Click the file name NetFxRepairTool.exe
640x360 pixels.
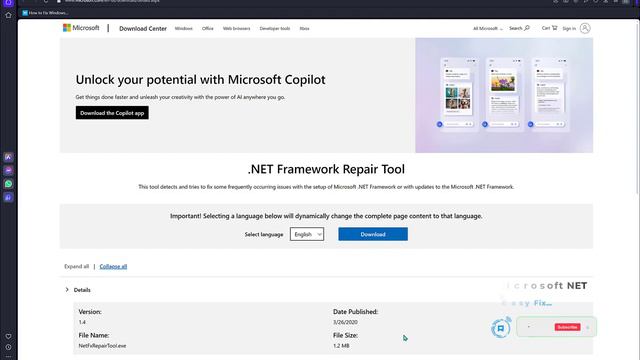coord(102,345)
